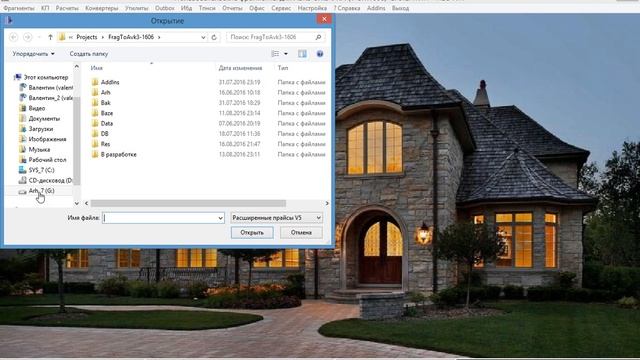Select the Data folder icon
Viewport: 640px width, 360px height.
point(95,123)
